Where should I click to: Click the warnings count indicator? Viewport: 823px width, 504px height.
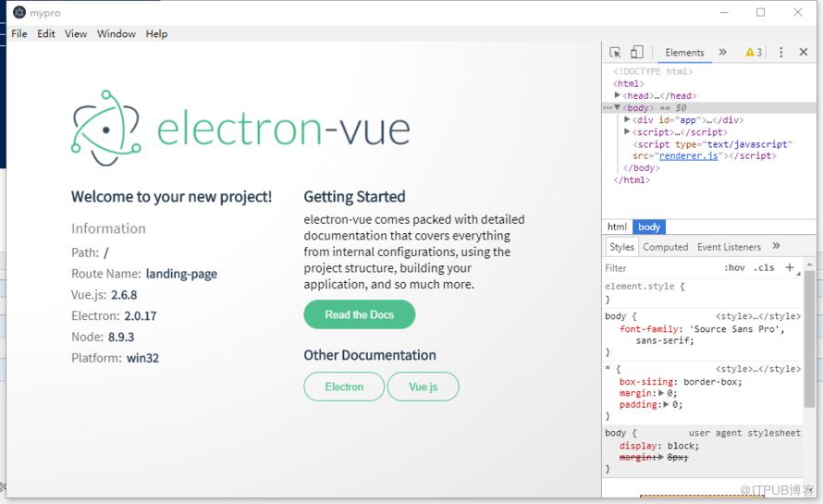point(754,52)
